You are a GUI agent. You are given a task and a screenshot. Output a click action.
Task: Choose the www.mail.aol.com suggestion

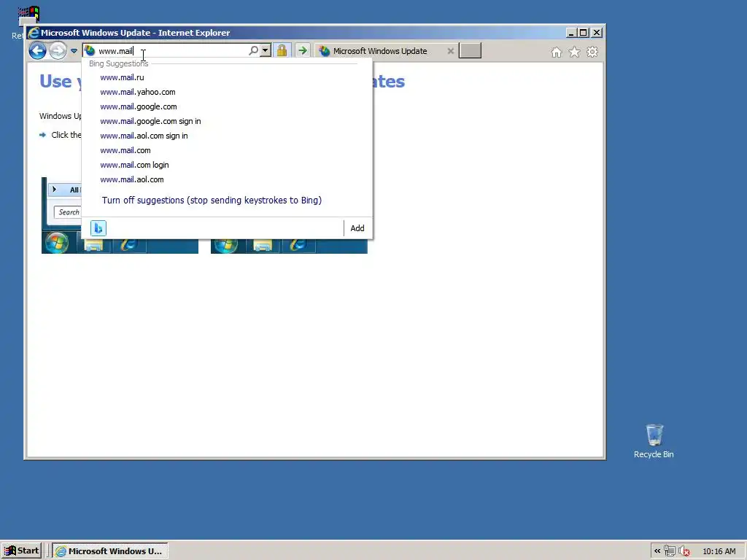pyautogui.click(x=132, y=179)
